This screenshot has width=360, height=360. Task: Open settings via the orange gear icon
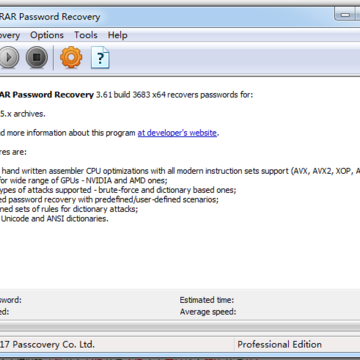[71, 57]
